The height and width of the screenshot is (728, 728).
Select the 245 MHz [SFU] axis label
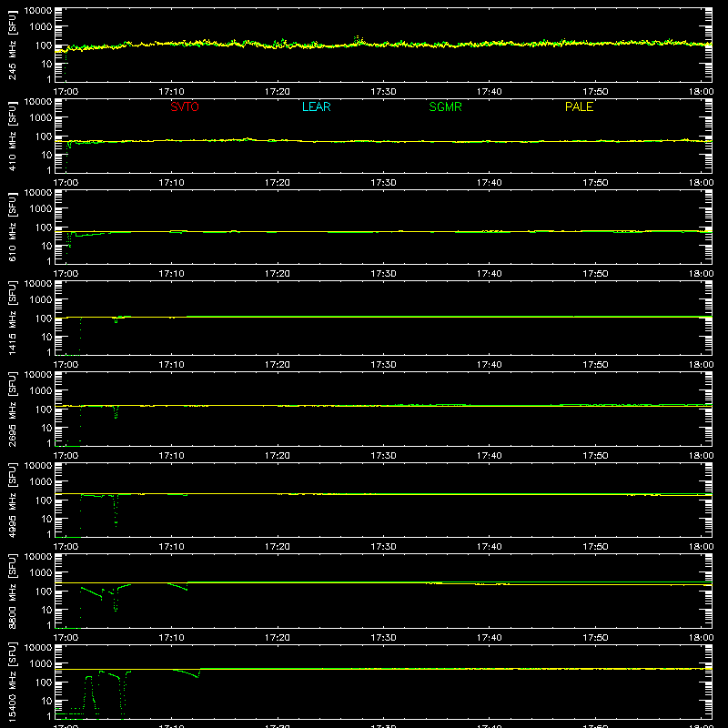point(13,45)
